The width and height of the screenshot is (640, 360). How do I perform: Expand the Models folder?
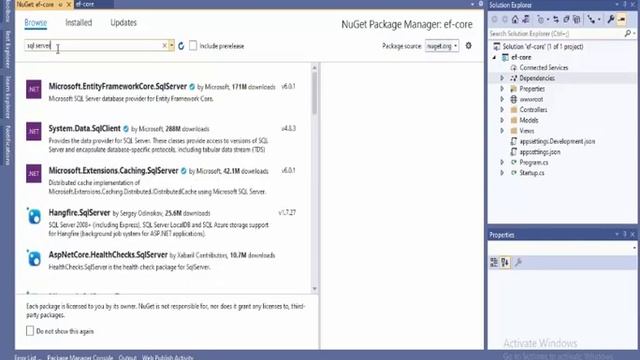[502, 120]
